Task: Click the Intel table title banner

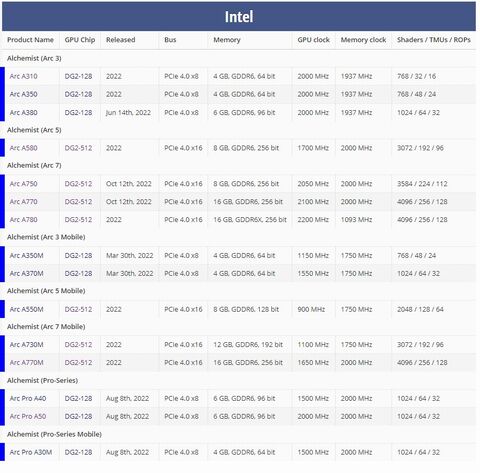Action: pos(239,16)
